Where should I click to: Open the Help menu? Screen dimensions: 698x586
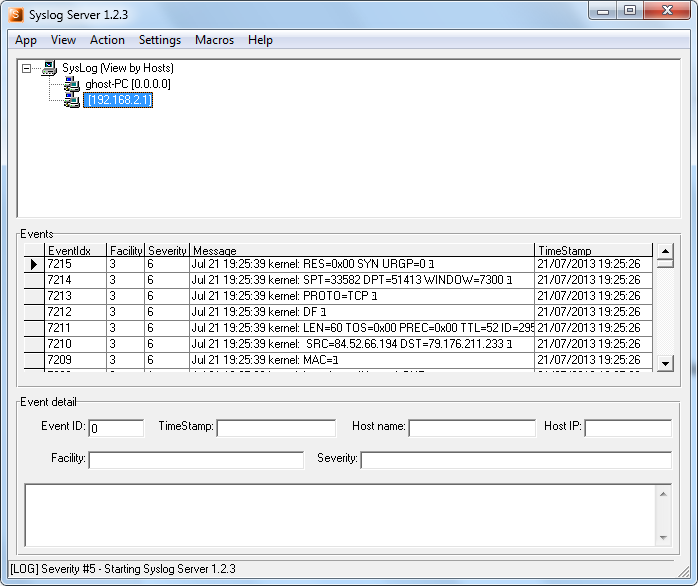pos(260,40)
